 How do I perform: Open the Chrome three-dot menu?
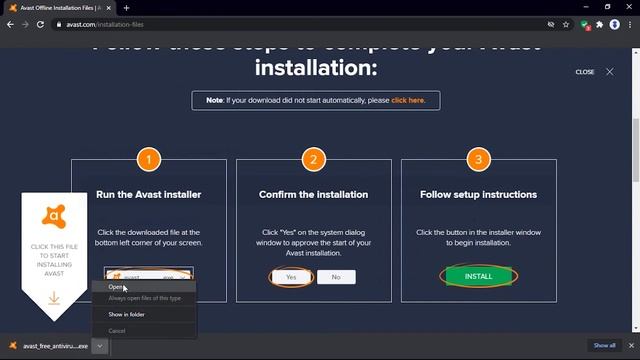click(x=630, y=25)
